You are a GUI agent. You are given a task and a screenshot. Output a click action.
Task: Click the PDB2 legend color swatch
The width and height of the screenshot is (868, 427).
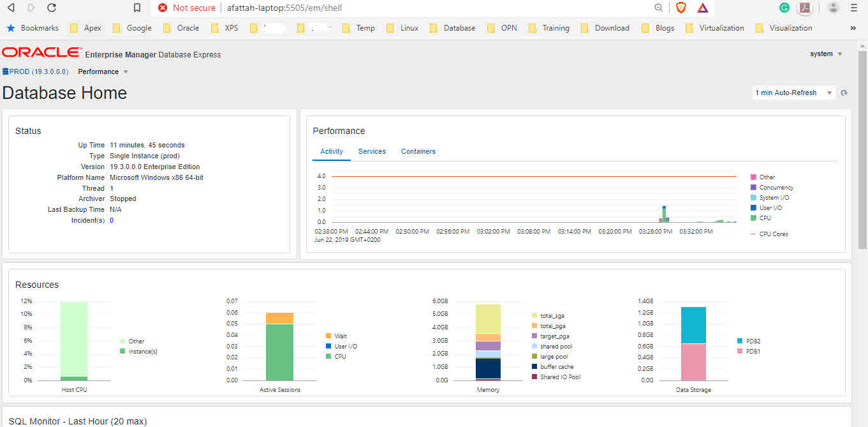tap(740, 341)
